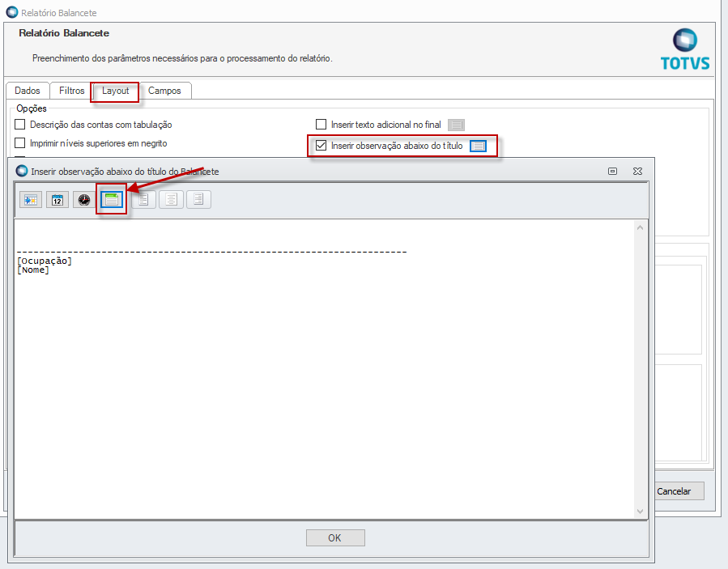
Task: Click the 'Inserir observação' dialog title bar icon
Action: pyautogui.click(x=22, y=172)
